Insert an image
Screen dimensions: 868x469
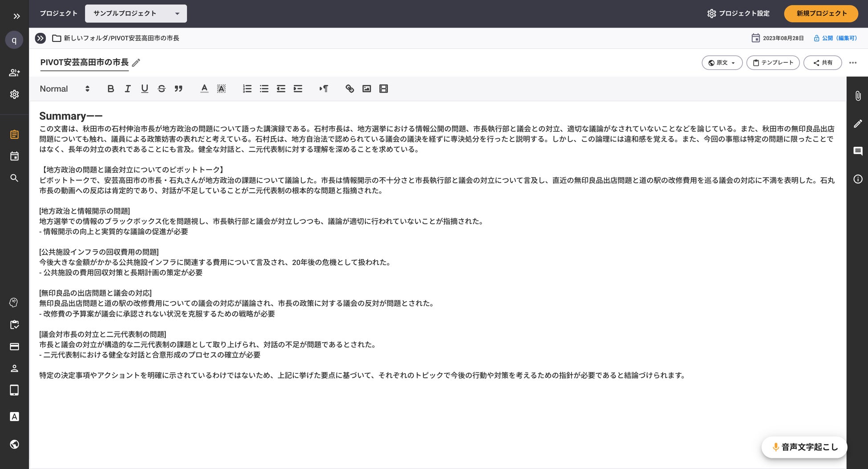tap(366, 89)
